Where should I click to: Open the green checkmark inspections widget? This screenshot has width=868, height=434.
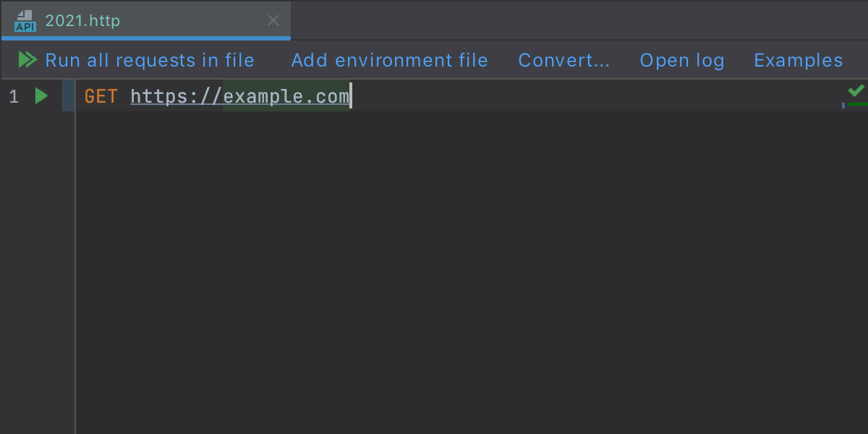pyautogui.click(x=856, y=90)
